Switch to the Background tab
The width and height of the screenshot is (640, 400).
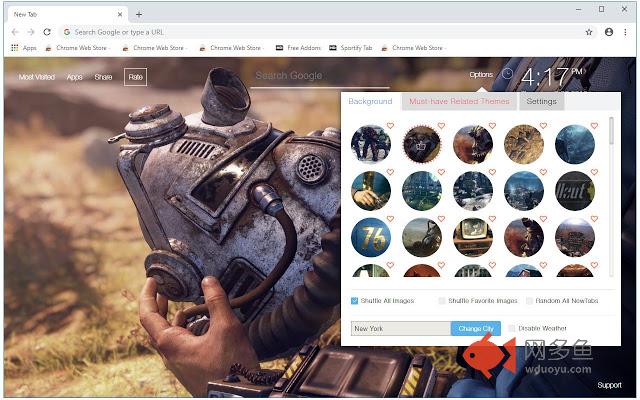tap(370, 101)
